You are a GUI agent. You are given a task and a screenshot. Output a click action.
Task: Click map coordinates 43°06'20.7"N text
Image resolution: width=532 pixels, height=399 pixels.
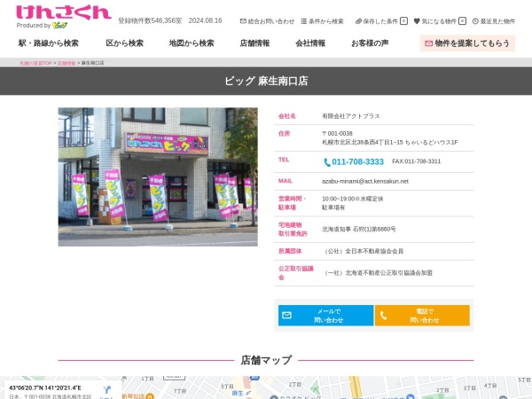pyautogui.click(x=45, y=387)
